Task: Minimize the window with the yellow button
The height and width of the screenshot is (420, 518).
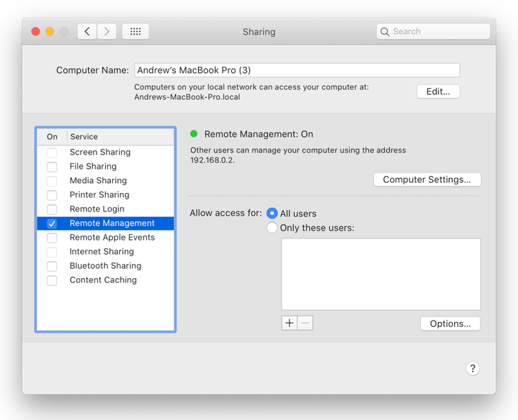Action: (50, 31)
